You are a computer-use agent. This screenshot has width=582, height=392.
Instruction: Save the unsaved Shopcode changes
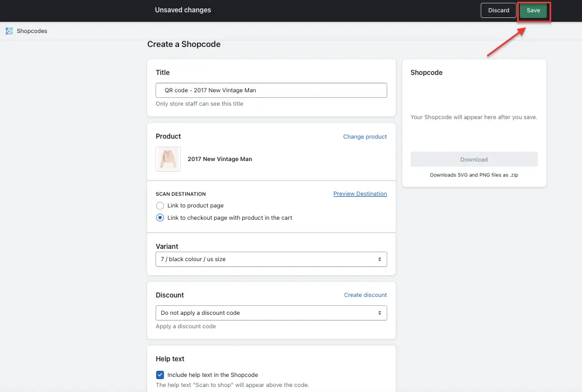coord(533,11)
